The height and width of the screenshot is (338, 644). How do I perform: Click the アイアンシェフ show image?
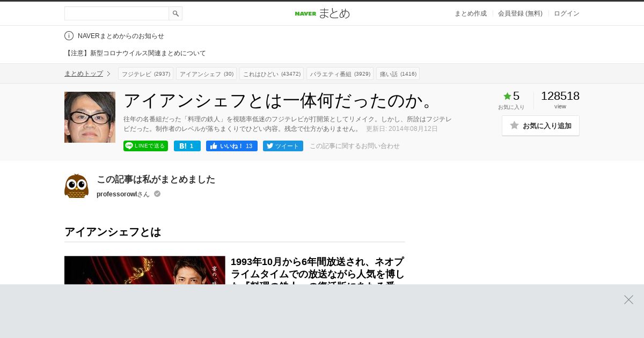(145, 270)
